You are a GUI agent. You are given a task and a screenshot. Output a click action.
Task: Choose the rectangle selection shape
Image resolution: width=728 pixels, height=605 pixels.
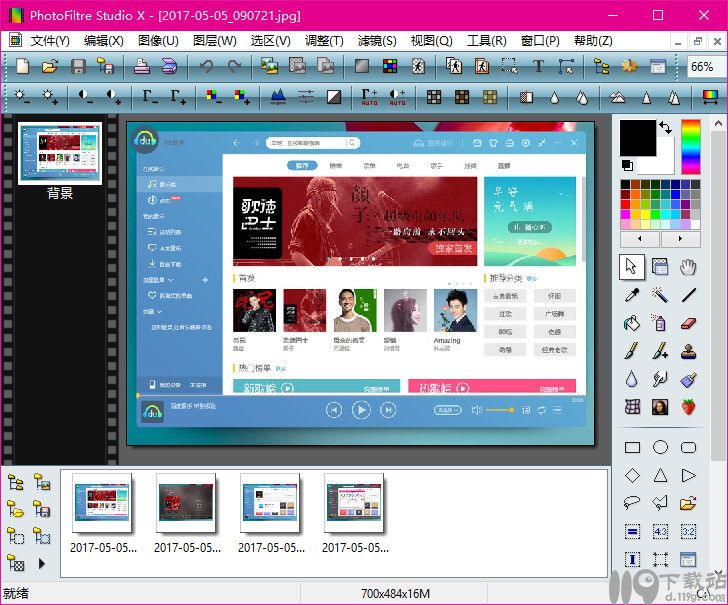pyautogui.click(x=632, y=448)
